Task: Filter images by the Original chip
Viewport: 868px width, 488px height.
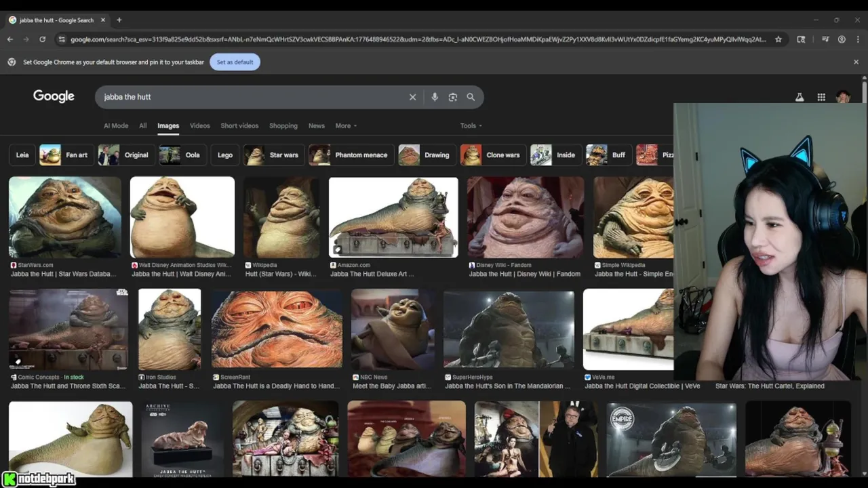Action: coord(125,155)
